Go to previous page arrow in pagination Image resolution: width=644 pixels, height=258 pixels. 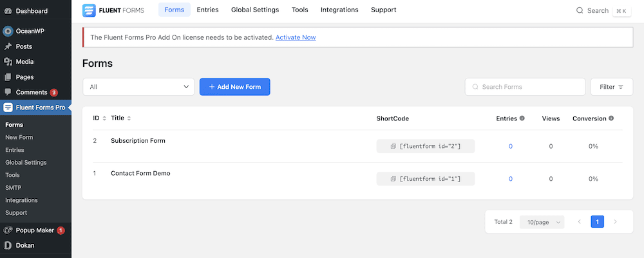click(580, 222)
